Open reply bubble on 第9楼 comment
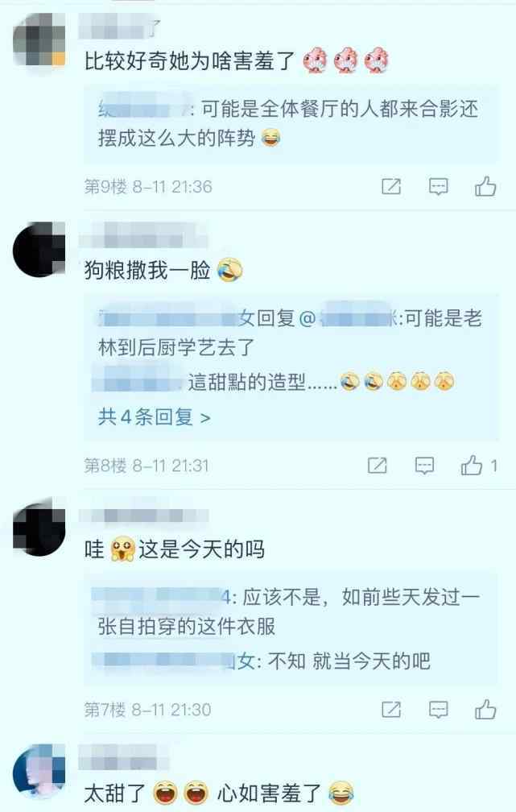The image size is (516, 812). (439, 186)
